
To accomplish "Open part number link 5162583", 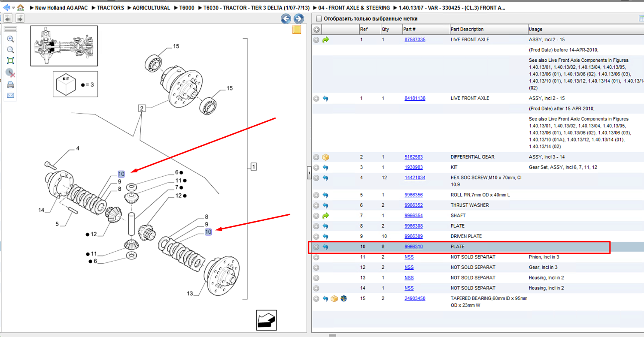I will tap(413, 157).
